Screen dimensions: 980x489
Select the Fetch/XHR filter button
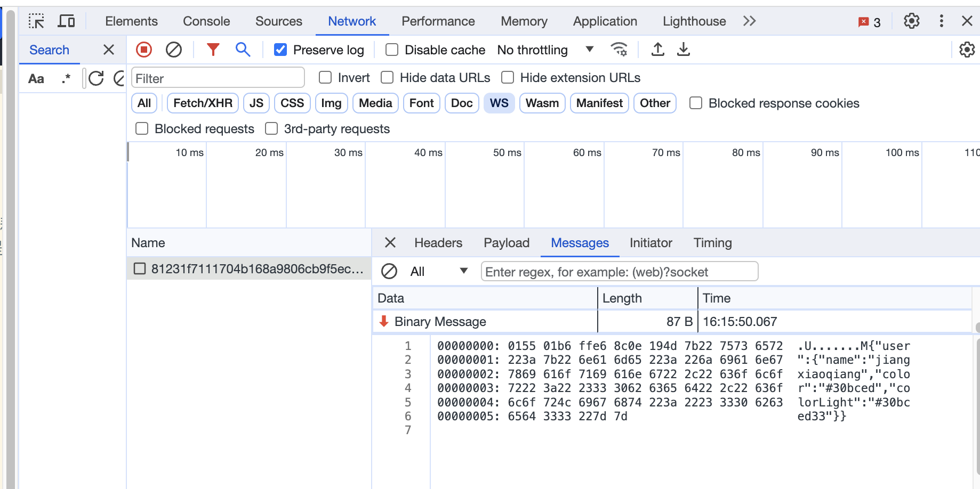pos(203,103)
